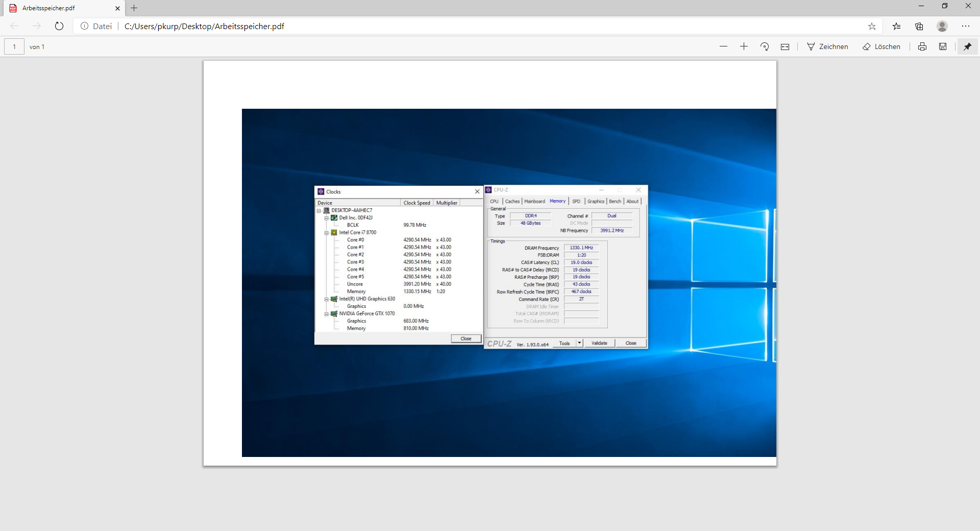Screen dimensions: 980x531
Task: Switch to the CPU tab in CPU-Z
Action: coord(494,202)
